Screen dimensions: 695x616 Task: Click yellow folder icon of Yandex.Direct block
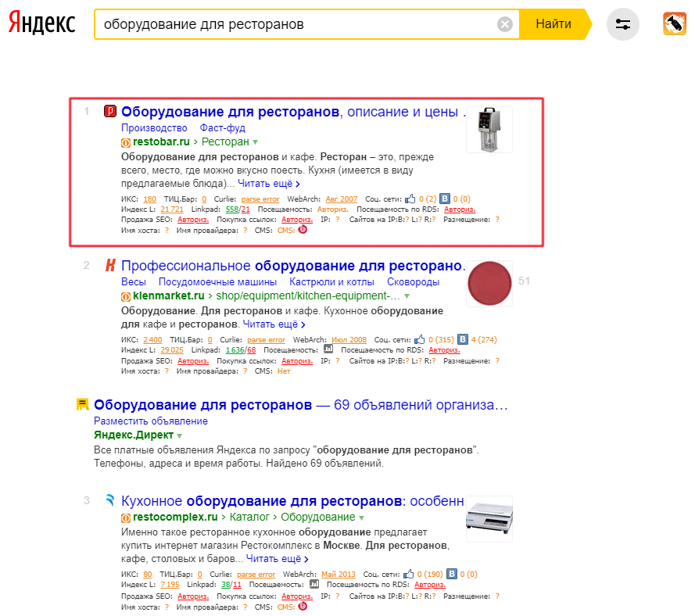(84, 404)
